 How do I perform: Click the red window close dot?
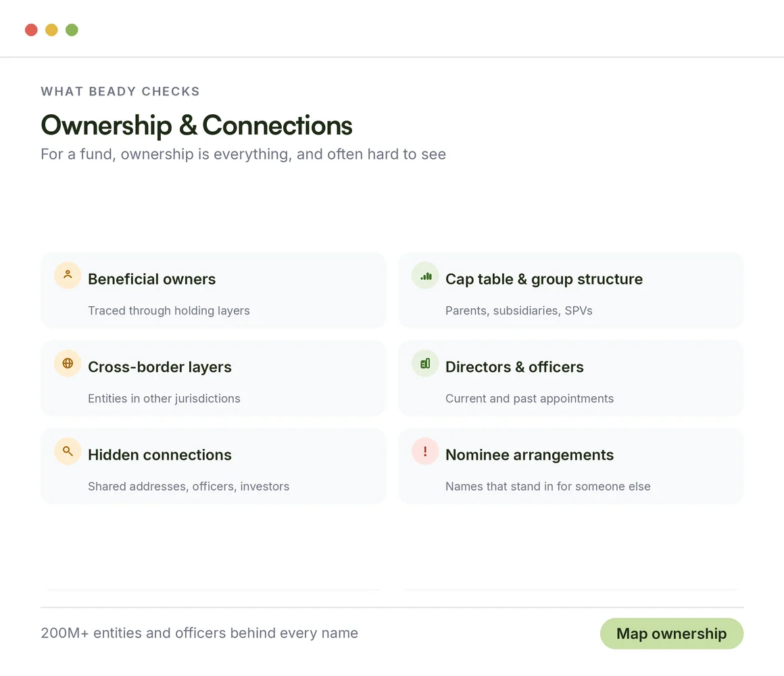click(32, 30)
